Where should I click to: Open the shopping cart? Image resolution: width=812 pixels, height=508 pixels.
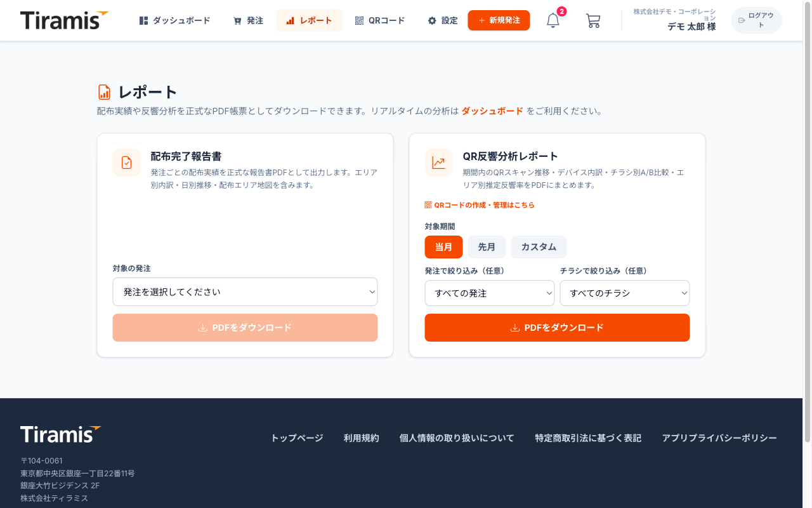[x=593, y=20]
